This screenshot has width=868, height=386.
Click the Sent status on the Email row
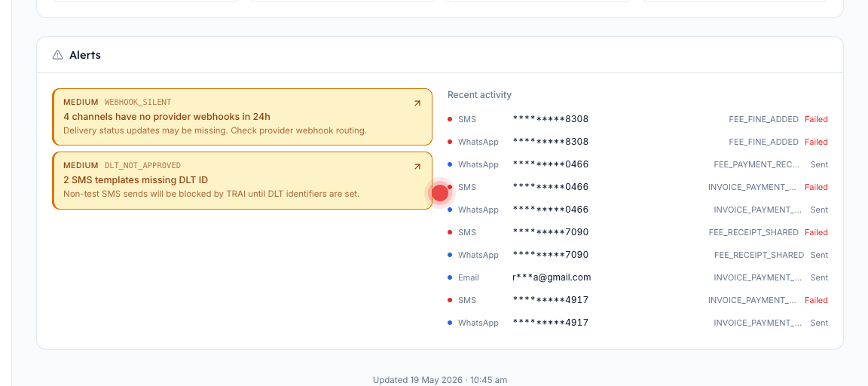(x=819, y=277)
